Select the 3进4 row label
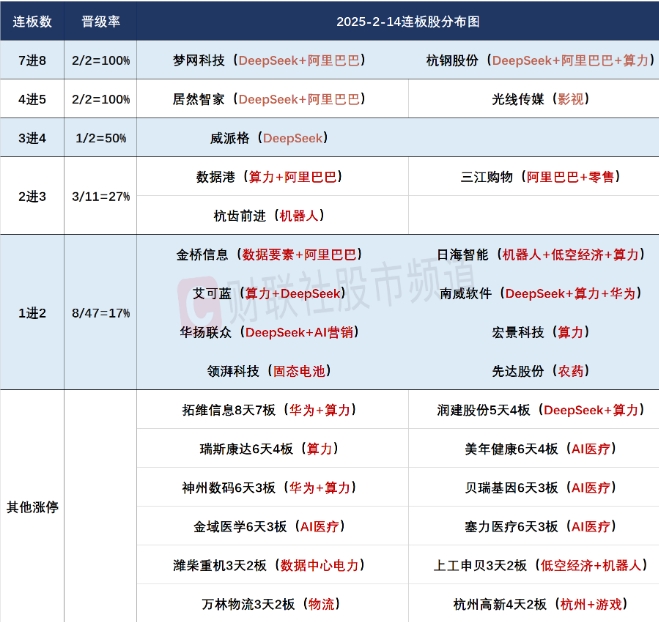Screen dimensions: 659x622 [32, 138]
